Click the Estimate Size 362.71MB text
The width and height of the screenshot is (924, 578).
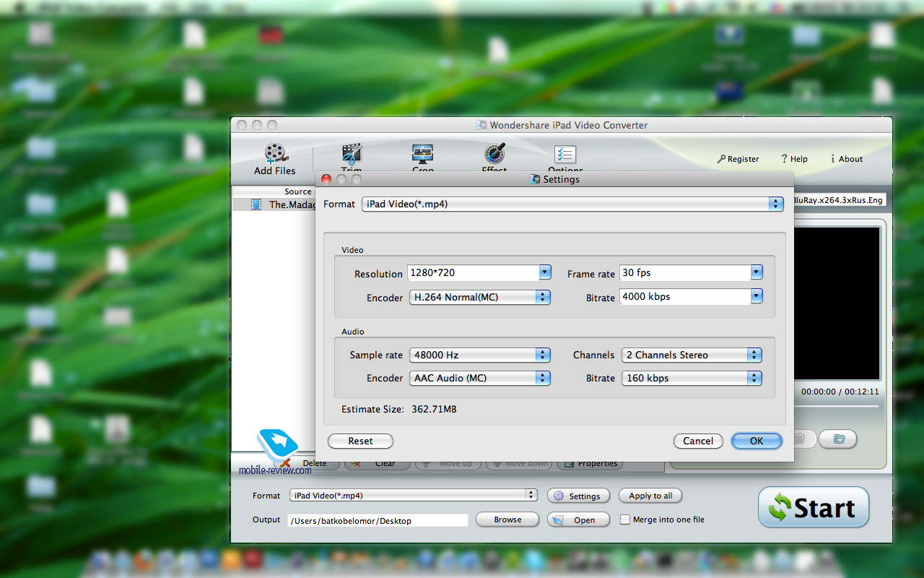[399, 409]
